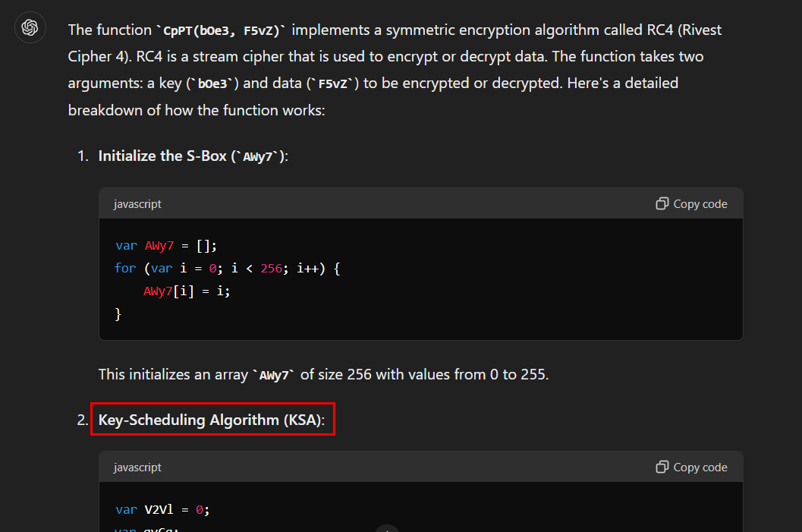Click the copy icon in the KSA code block
This screenshot has width=802, height=532.
pos(662,467)
